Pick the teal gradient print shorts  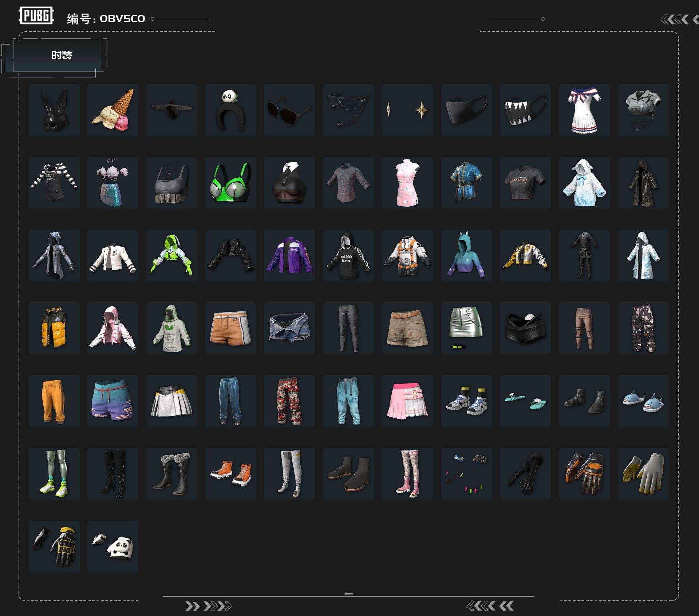tap(112, 401)
